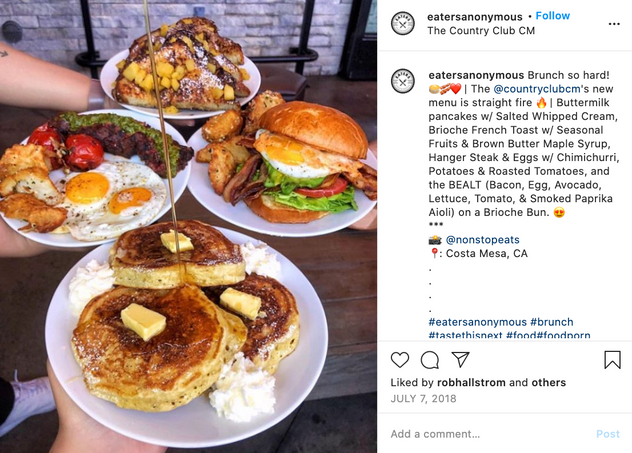Screen dimensions: 632x453
Task: Open the eatersanonymous username in the header
Action: (475, 17)
